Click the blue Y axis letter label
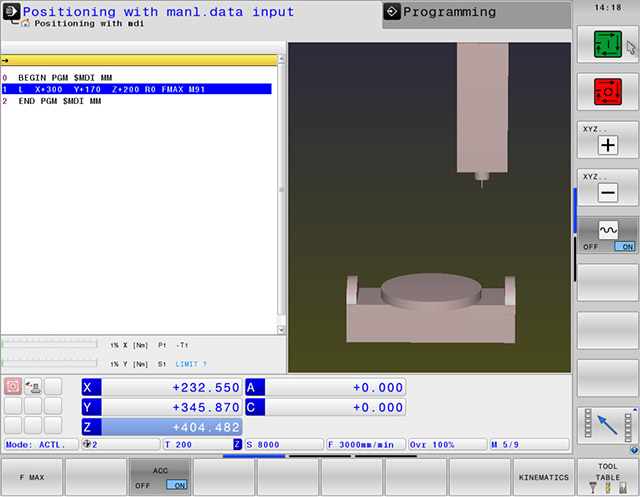This screenshot has height=497, width=640. 91,407
